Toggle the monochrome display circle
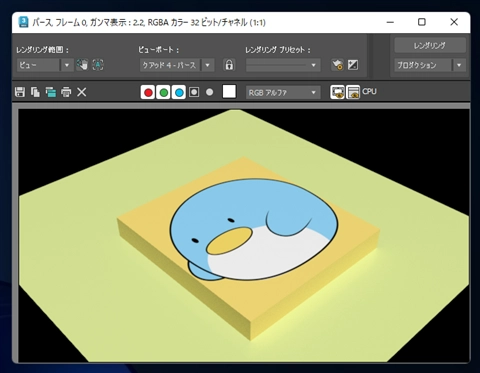 [x=209, y=92]
